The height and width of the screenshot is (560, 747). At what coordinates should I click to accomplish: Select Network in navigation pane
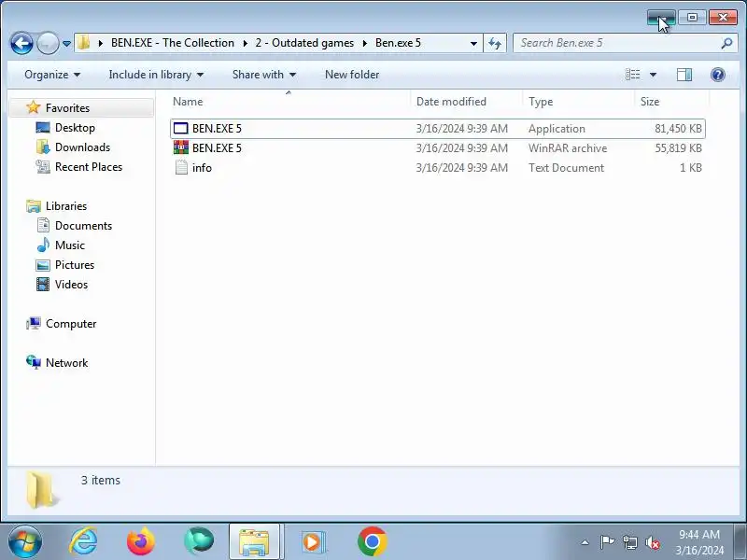click(x=66, y=363)
